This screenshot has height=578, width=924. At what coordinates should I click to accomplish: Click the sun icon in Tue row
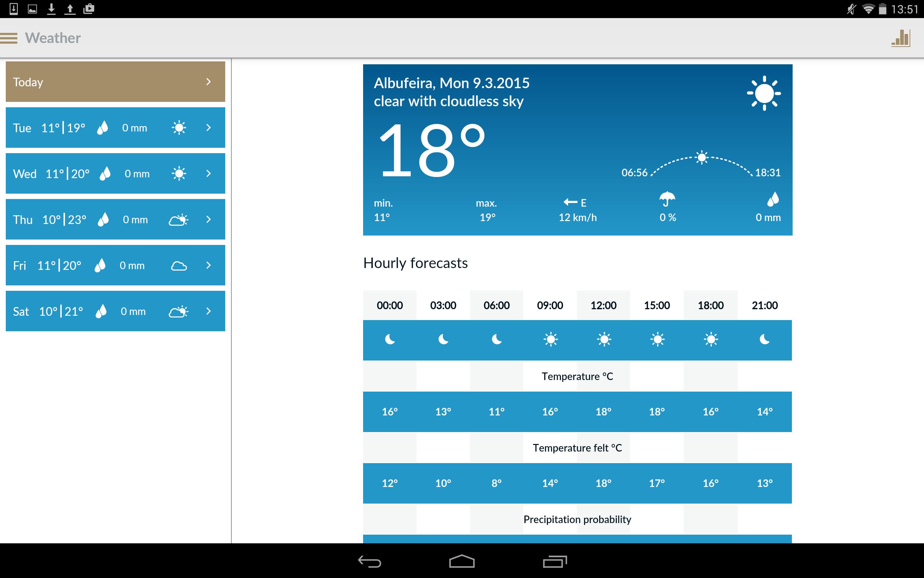point(179,128)
